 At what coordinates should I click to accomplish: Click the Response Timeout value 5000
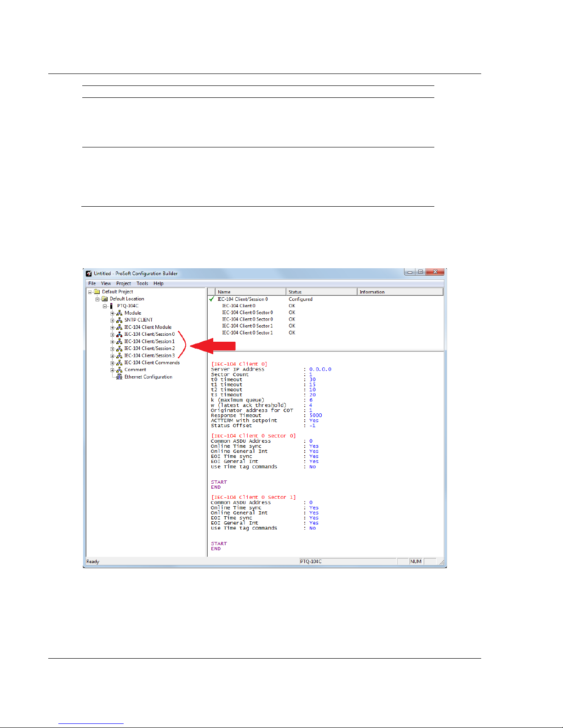(316, 415)
